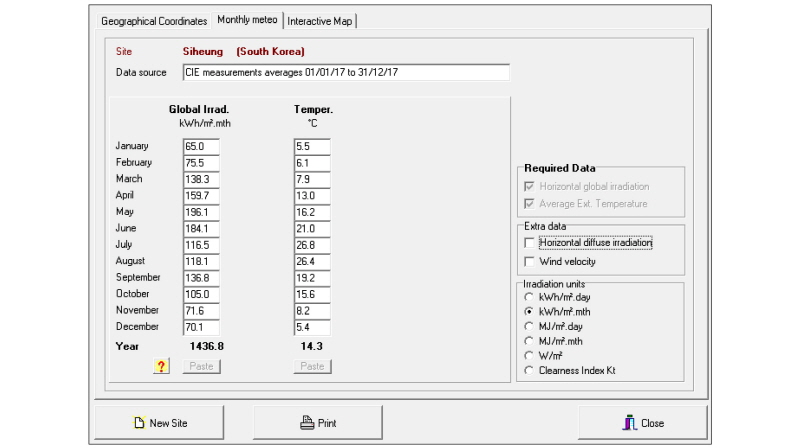Click the yearly average temperature 14.3
Screen dimensions: 800x448
click(312, 346)
